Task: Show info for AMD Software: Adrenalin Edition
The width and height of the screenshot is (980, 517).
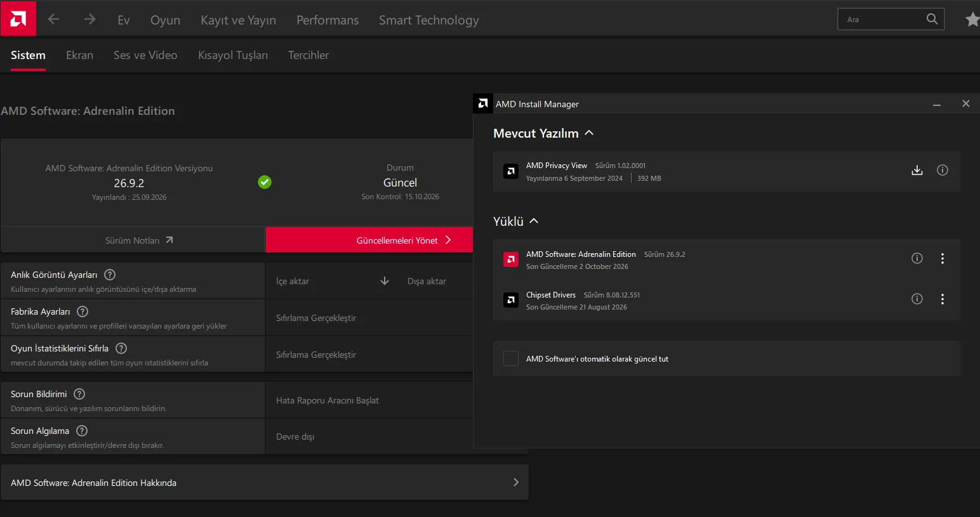Action: click(917, 258)
